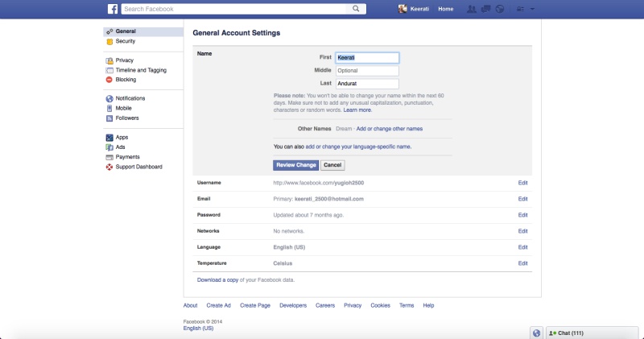Screen dimensions: 644x339
Task: Click Download a copy link
Action: point(217,280)
